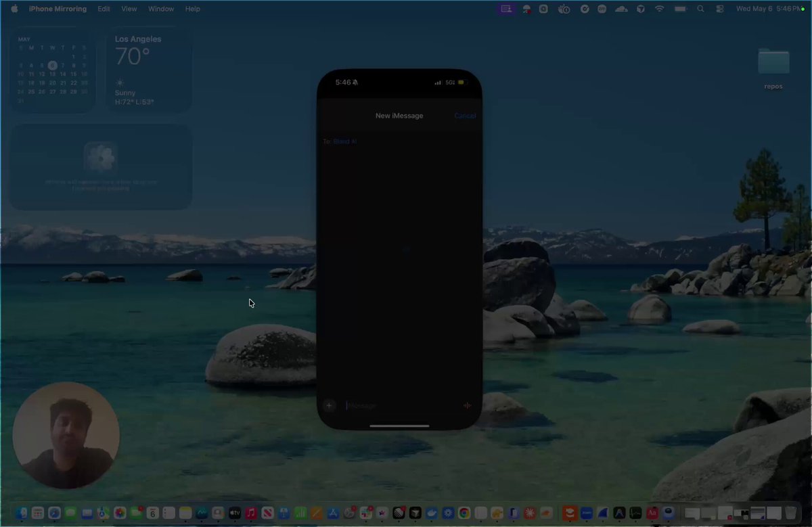Open Apple TV from the Dock
The image size is (812, 527).
point(235,513)
